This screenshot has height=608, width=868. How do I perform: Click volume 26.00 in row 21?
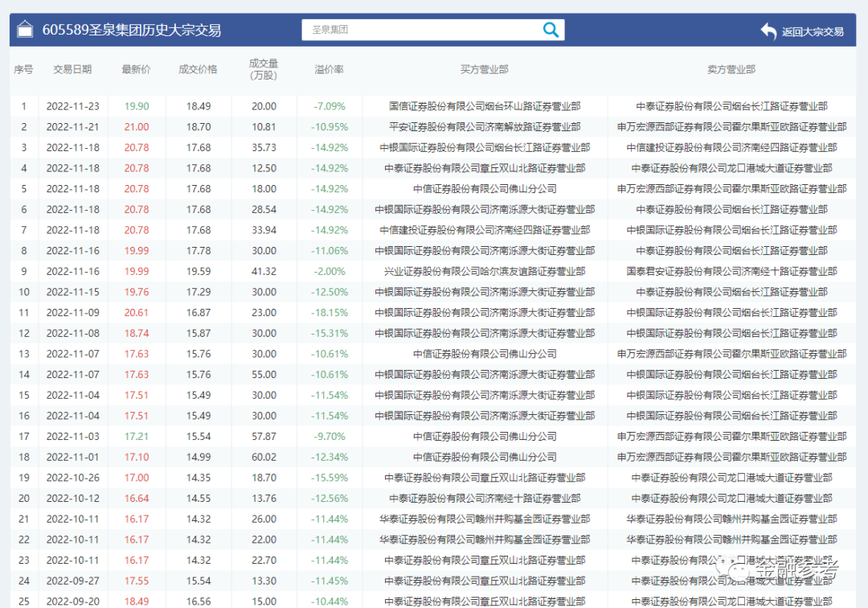[264, 519]
